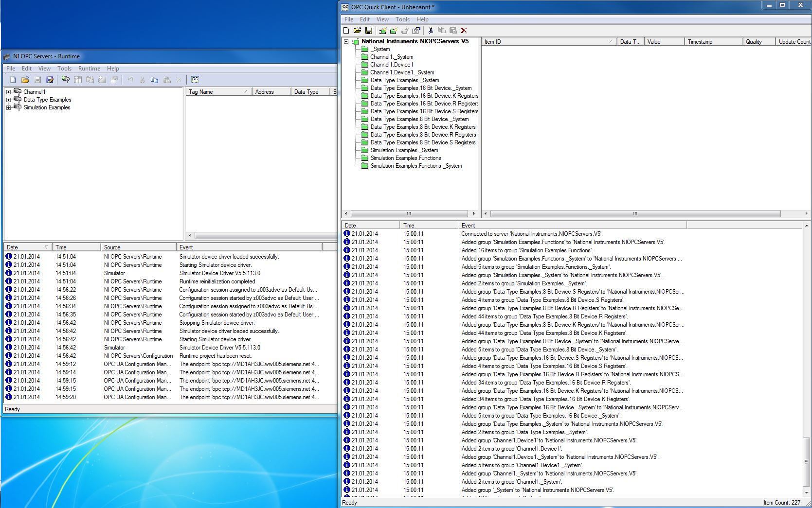The width and height of the screenshot is (812, 508).
Task: Click the New Server connection icon in Quick Client
Action: (383, 31)
